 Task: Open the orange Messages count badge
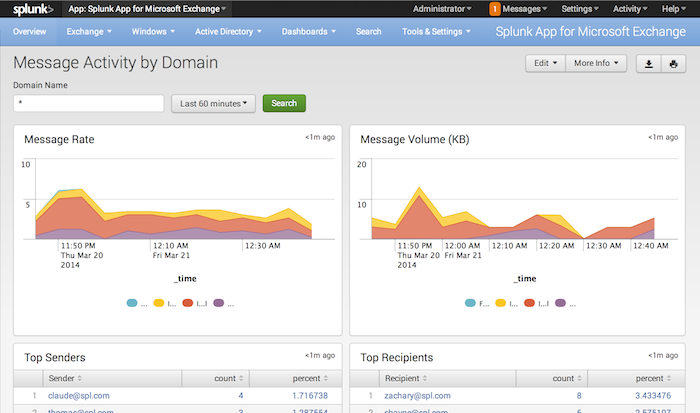pos(495,9)
